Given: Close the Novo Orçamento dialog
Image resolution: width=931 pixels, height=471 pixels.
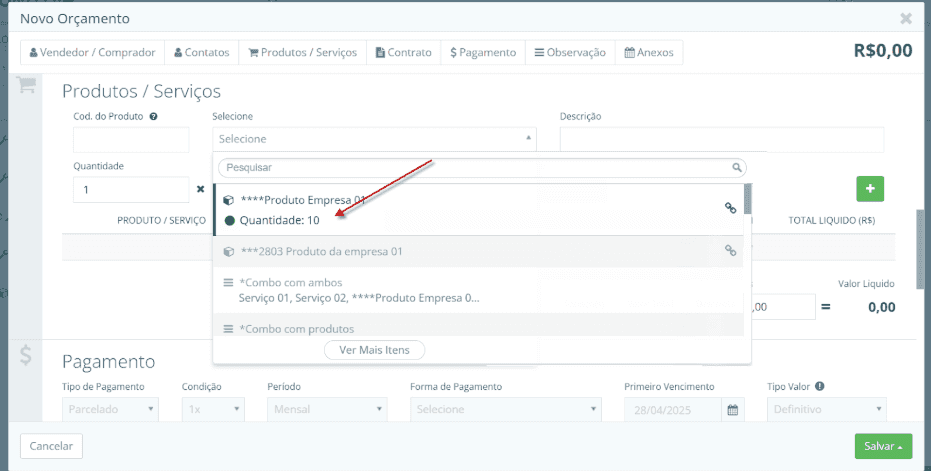Looking at the screenshot, I should point(905,18).
